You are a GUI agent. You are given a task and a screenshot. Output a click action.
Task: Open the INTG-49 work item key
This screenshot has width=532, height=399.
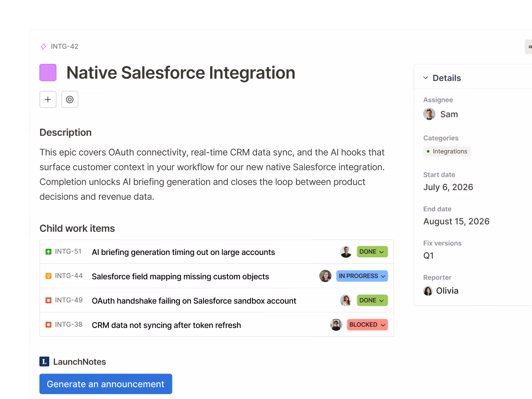click(x=69, y=300)
